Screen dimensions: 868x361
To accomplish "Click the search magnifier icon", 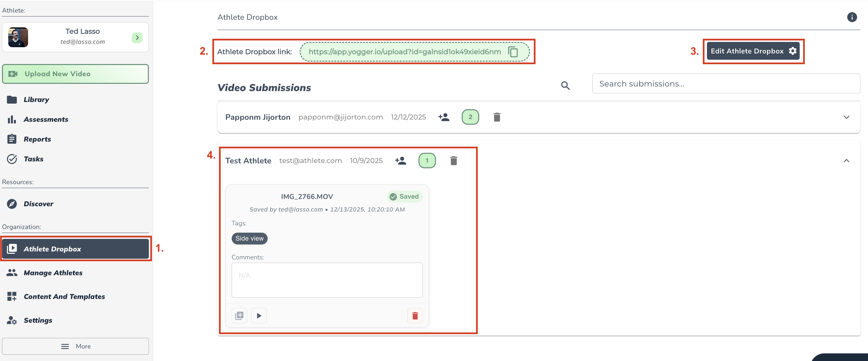I will pos(565,85).
